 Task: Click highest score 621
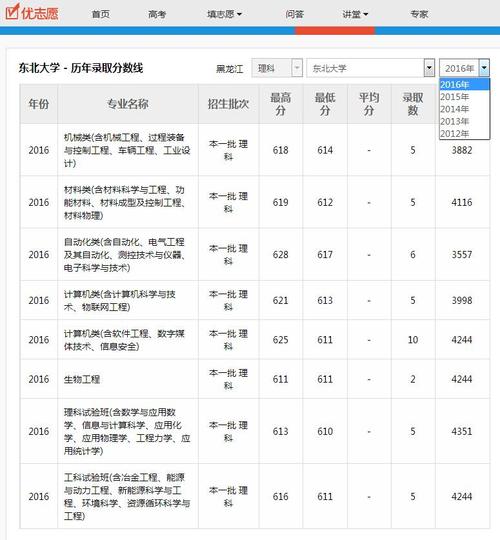tap(281, 300)
